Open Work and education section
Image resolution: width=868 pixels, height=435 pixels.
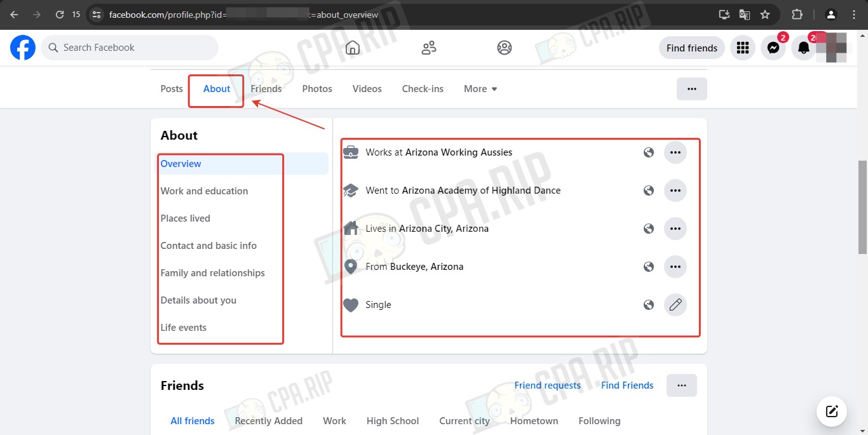click(204, 191)
